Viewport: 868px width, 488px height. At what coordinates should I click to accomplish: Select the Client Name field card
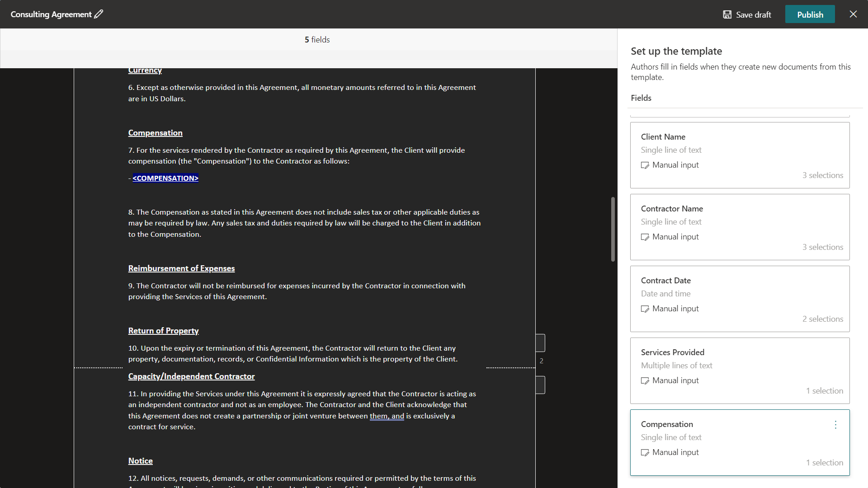(740, 155)
